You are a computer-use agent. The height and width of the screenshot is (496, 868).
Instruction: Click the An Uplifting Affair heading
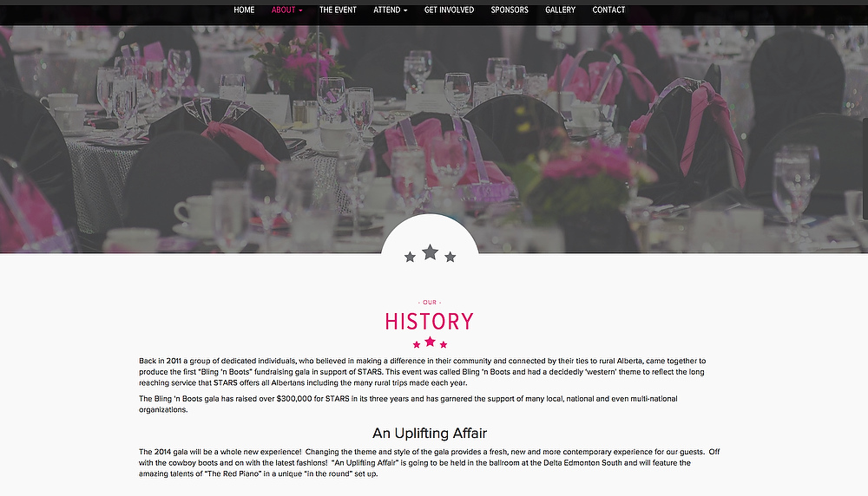430,433
